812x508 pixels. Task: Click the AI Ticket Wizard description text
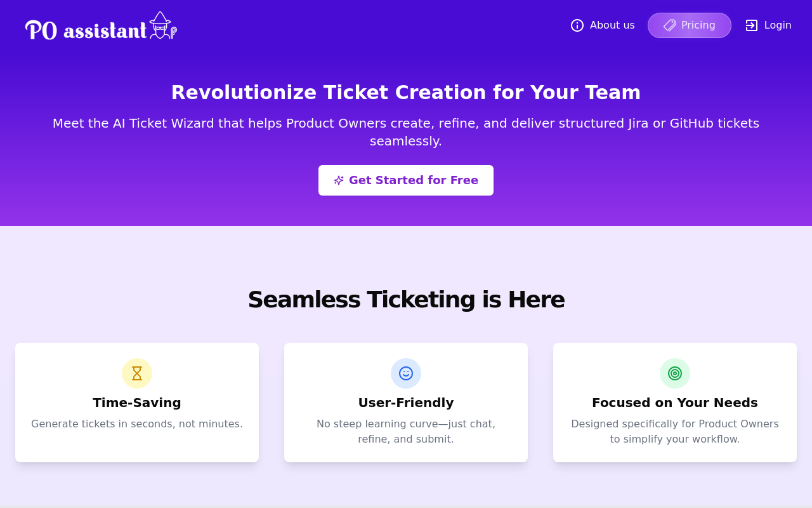click(406, 132)
